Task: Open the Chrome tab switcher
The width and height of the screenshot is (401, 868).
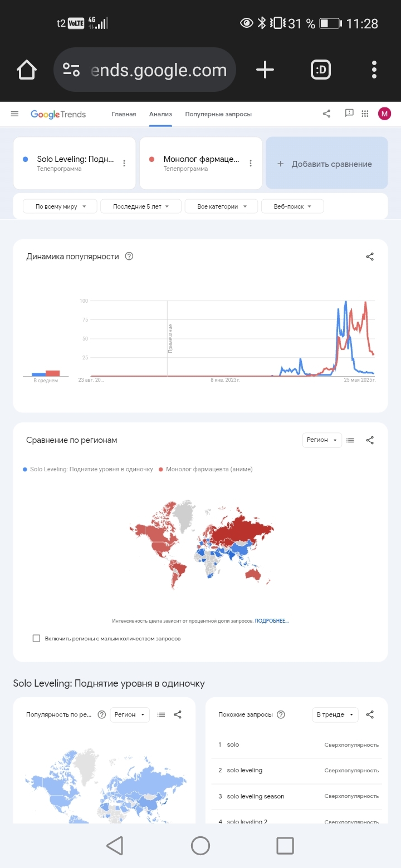Action: tap(321, 70)
